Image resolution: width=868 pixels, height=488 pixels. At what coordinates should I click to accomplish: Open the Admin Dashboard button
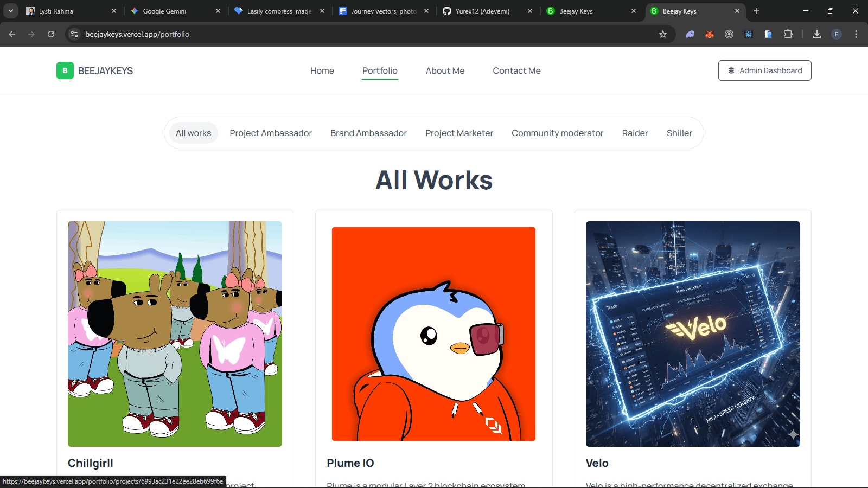pos(765,70)
